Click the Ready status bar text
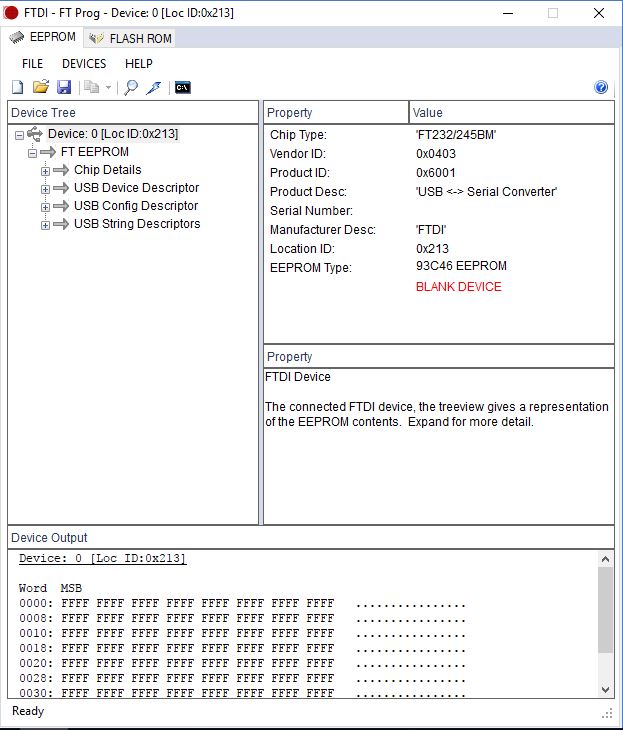Screen dimensions: 623x730 click(x=28, y=711)
